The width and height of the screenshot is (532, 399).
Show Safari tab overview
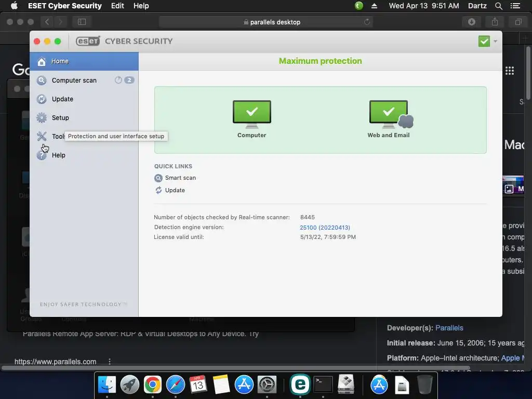(518, 22)
